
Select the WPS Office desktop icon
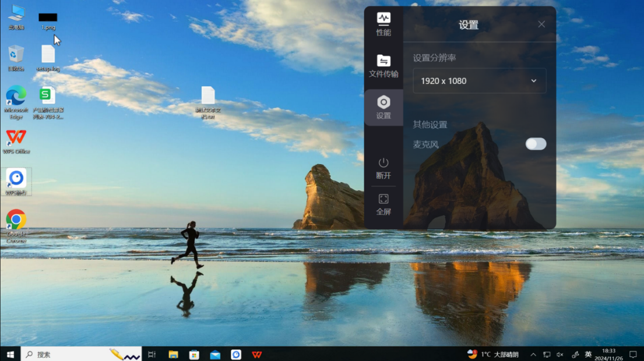point(16,138)
